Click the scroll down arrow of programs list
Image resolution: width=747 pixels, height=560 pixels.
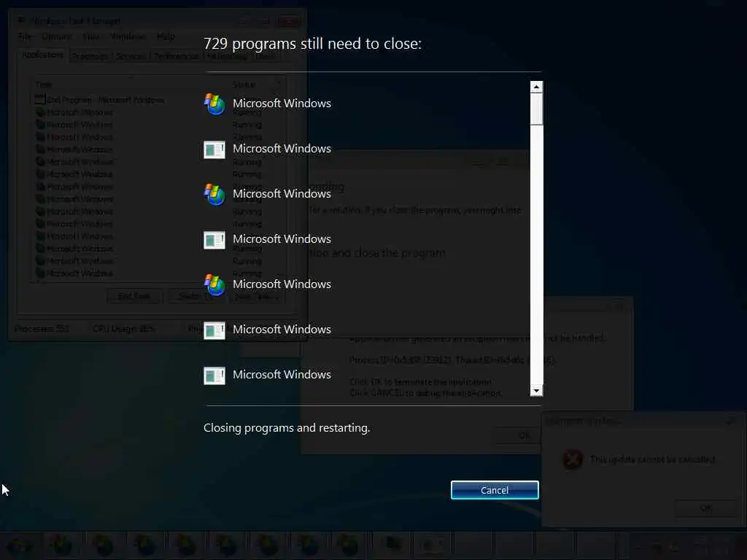tap(536, 391)
